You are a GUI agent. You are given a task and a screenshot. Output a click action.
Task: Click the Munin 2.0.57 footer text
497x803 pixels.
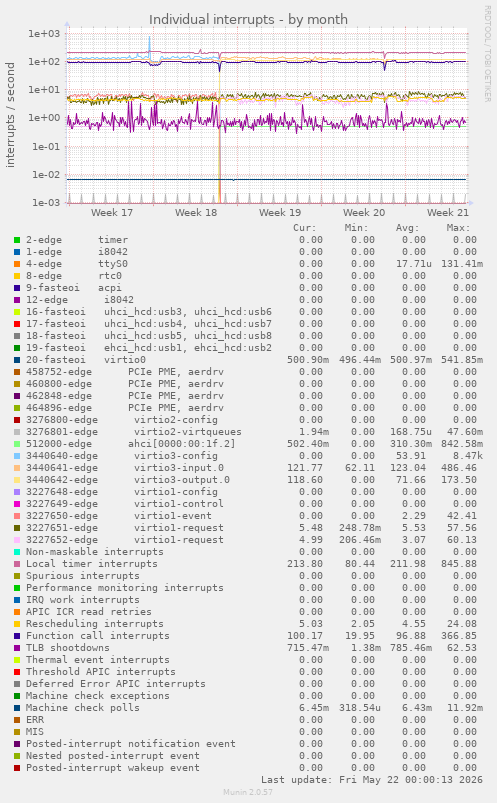click(248, 792)
